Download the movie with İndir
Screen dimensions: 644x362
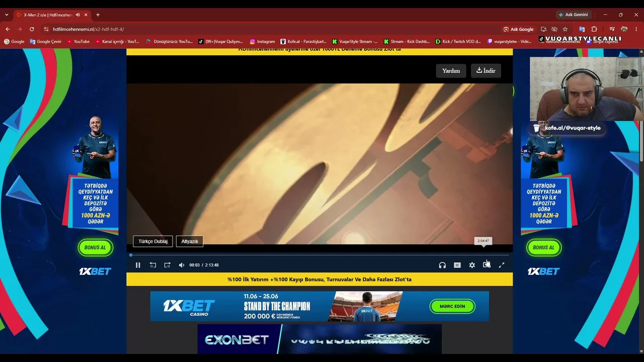click(x=486, y=71)
